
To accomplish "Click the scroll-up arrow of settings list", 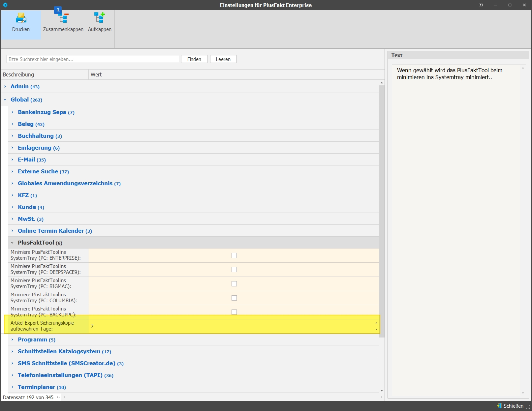I will [382, 83].
